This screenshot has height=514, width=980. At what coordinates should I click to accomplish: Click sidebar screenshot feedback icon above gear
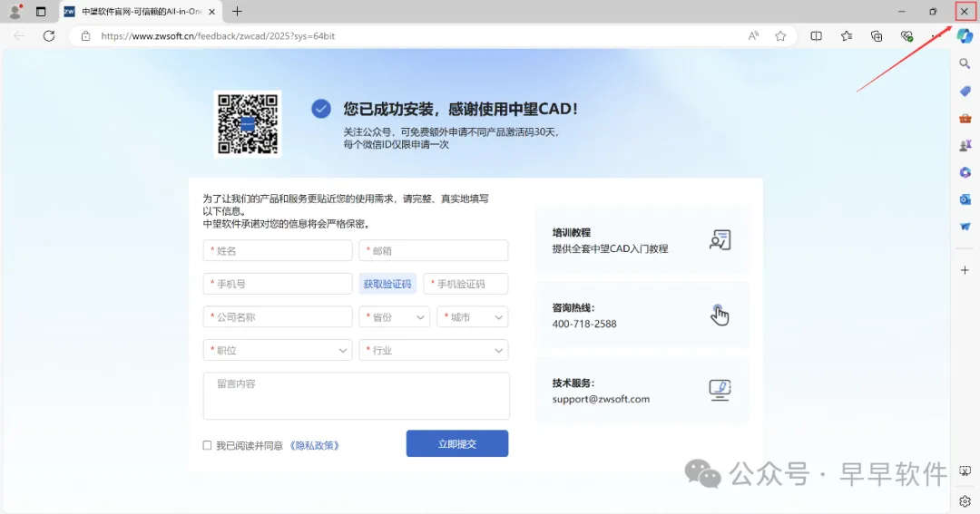click(965, 470)
